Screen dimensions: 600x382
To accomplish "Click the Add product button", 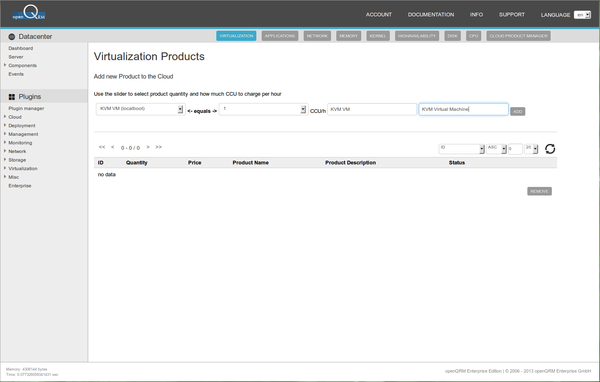I will pos(517,111).
